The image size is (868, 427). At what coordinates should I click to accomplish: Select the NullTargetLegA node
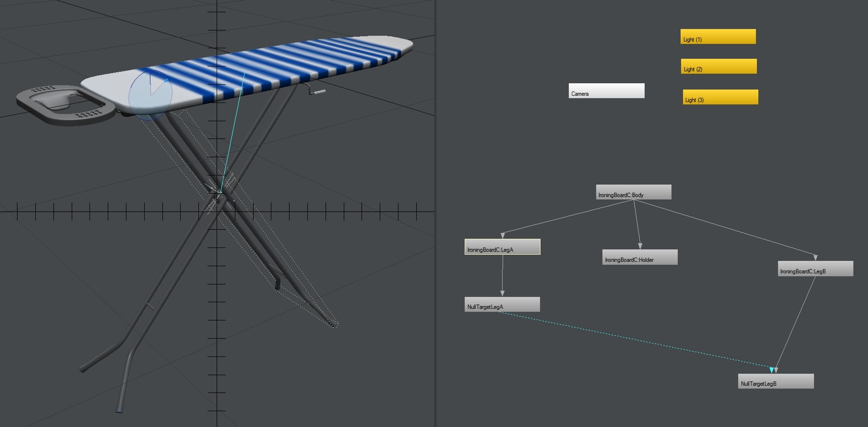click(502, 304)
